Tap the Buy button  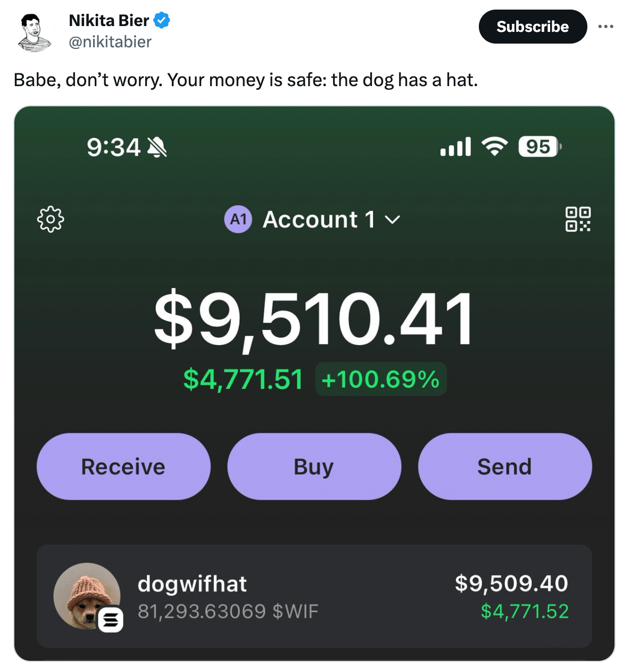(x=314, y=466)
